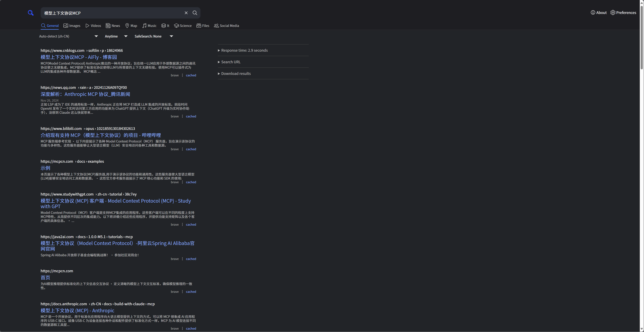The image size is (644, 332).
Task: Open the three-dot menu on studywithgpt result
Action: (x=182, y=224)
